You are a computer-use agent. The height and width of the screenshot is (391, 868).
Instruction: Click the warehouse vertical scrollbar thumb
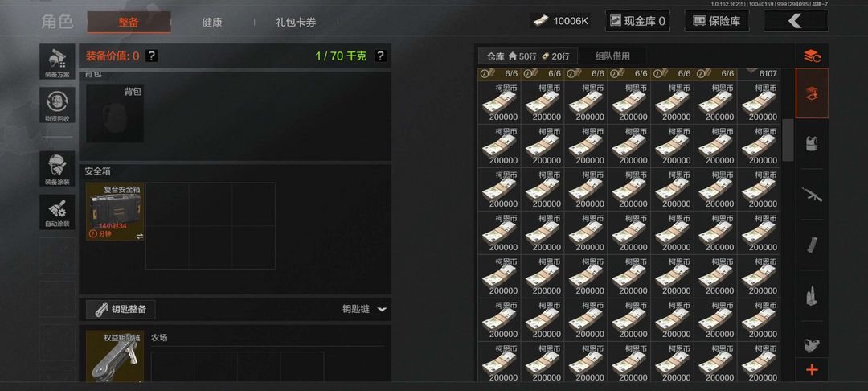coord(788,139)
